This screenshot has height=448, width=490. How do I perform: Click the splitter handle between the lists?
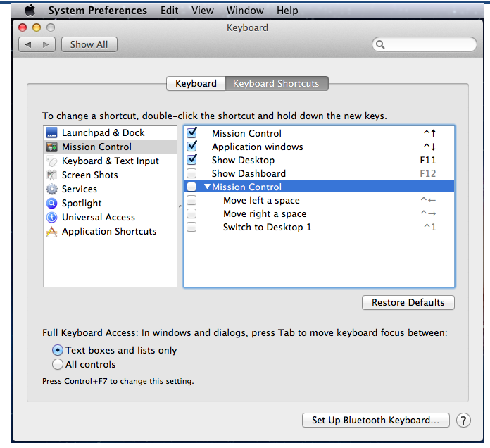click(x=180, y=206)
